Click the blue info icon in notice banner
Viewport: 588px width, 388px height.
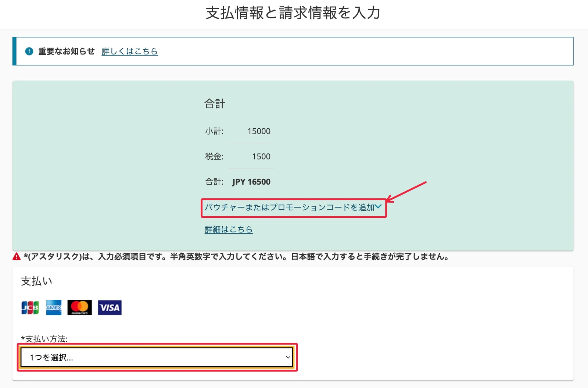(29, 51)
